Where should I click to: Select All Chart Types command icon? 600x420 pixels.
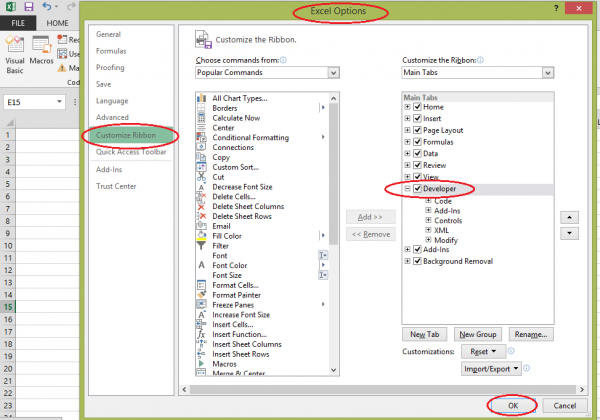pyautogui.click(x=201, y=98)
